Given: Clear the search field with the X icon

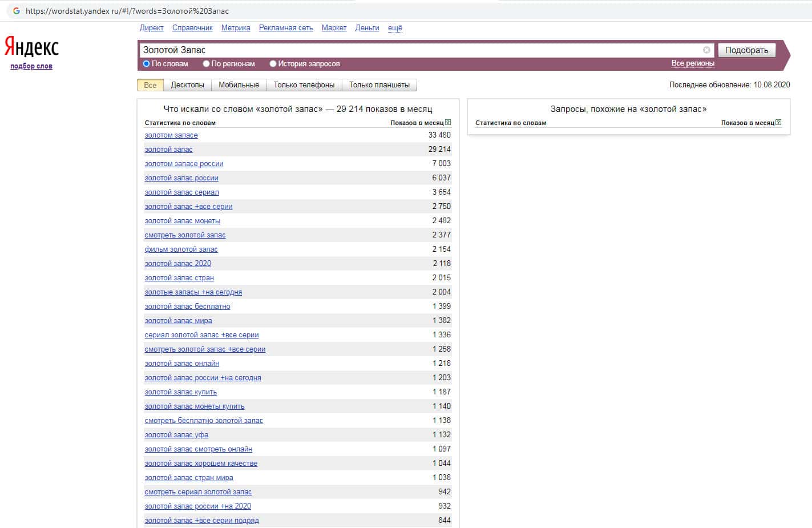Looking at the screenshot, I should tap(706, 50).
